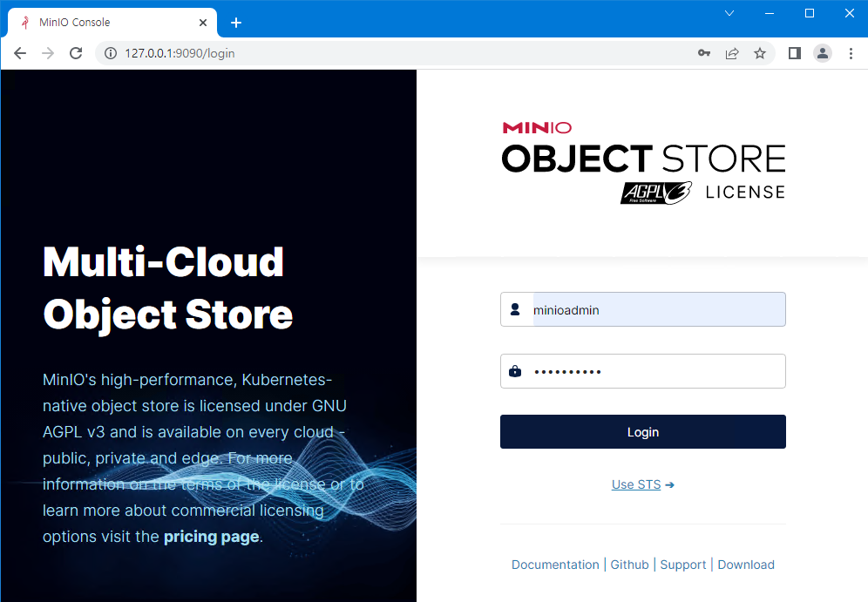Click the browser forward arrow
The image size is (868, 602).
coord(48,53)
